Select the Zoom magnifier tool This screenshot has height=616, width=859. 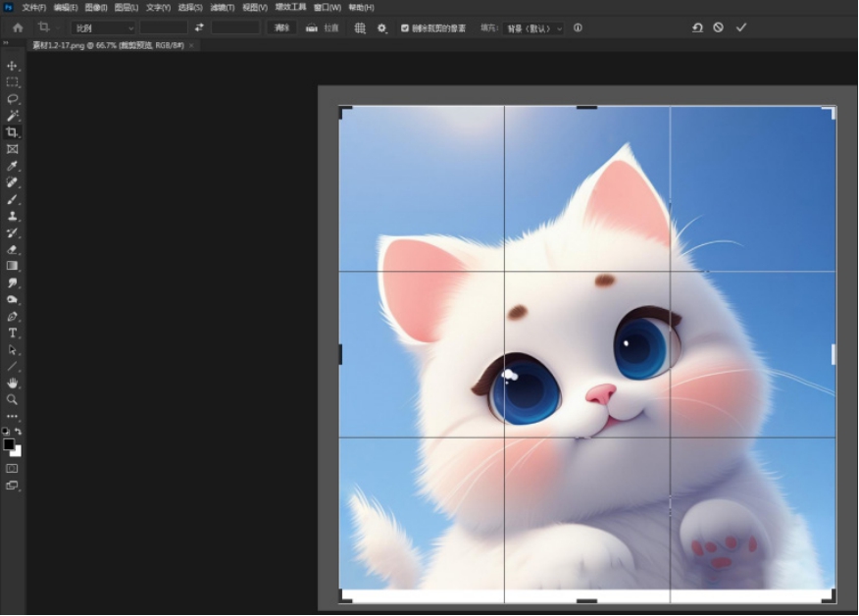[13, 399]
